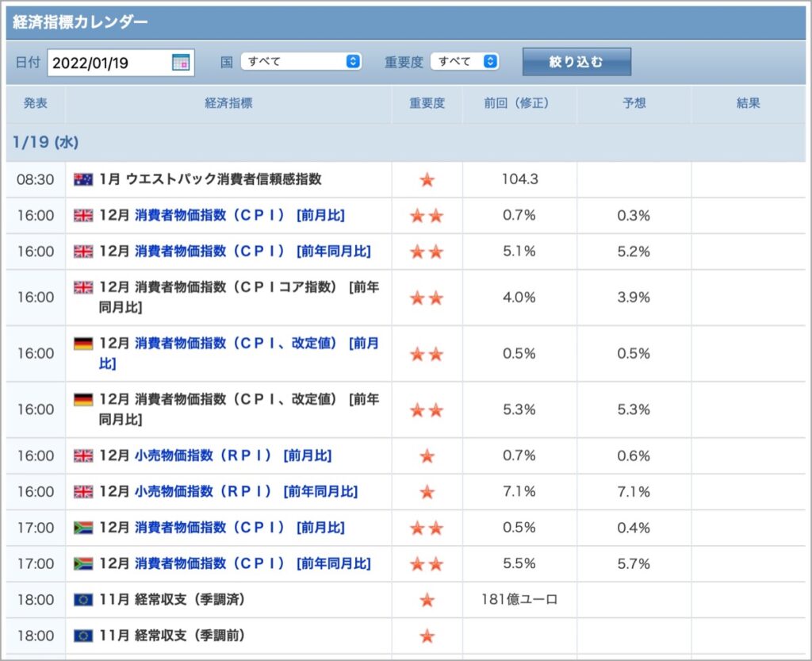Select 11月 経常収支（季調前）text
The height and width of the screenshot is (661, 812).
tap(172, 635)
